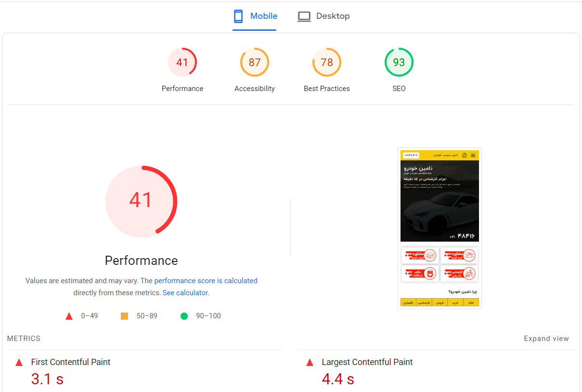This screenshot has width=582, height=392.
Task: Jump to Accessibility score gauge 87
Action: click(x=254, y=63)
